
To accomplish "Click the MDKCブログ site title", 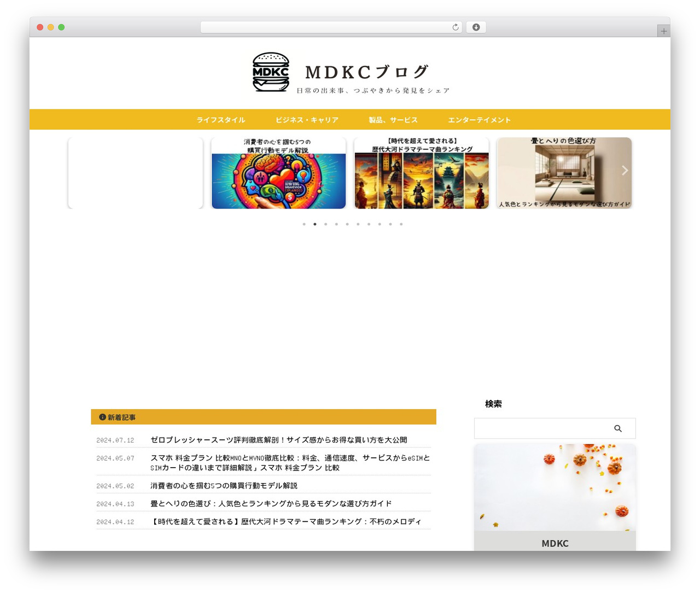I will pos(366,72).
